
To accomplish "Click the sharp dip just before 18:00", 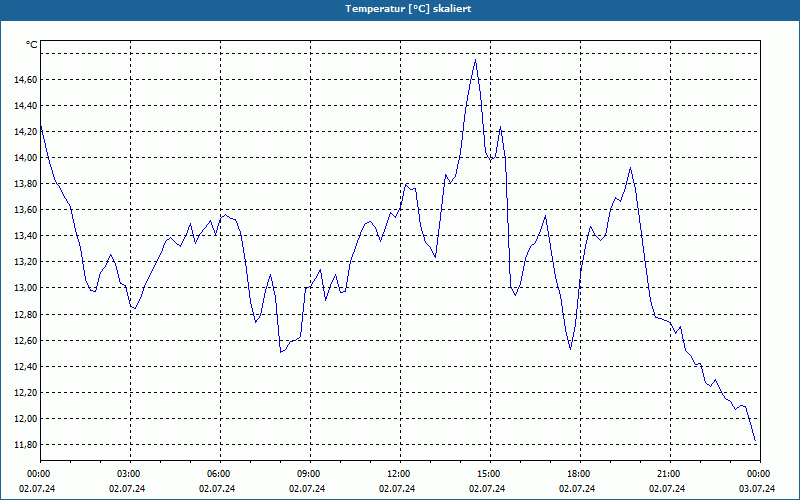I will coord(570,349).
